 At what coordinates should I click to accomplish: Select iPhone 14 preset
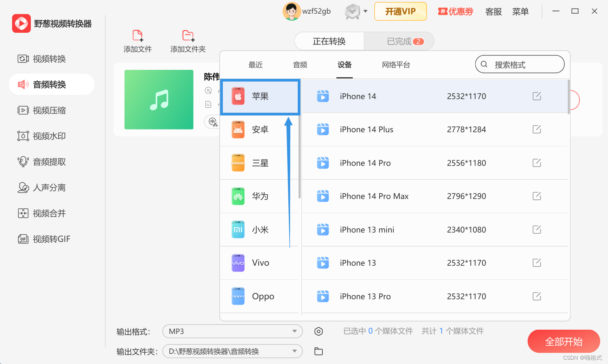(435, 96)
